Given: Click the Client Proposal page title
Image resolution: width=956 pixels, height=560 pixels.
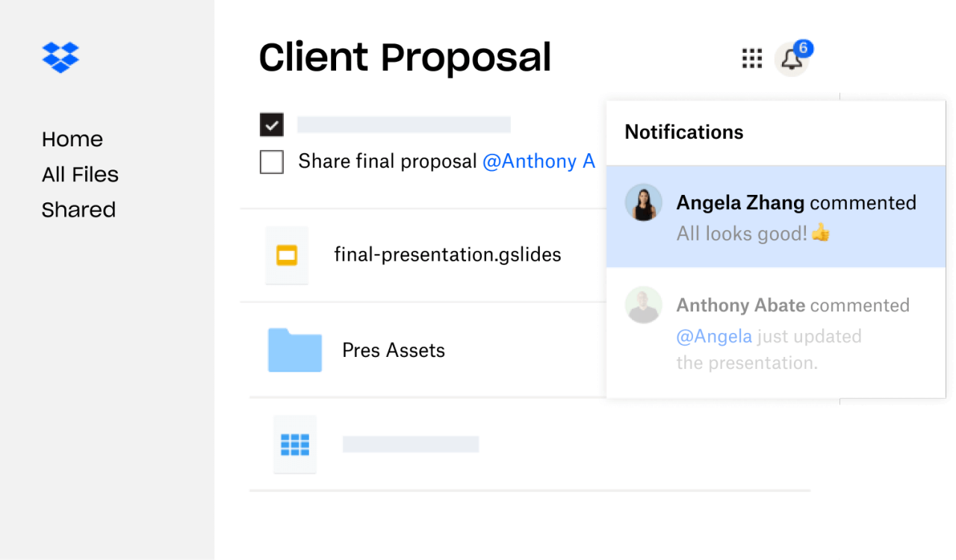Looking at the screenshot, I should 405,57.
